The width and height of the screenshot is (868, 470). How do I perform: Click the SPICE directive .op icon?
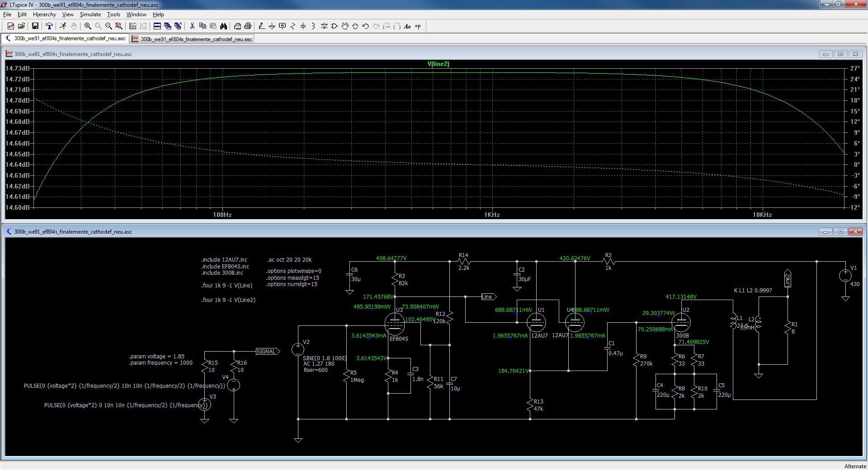click(x=418, y=26)
